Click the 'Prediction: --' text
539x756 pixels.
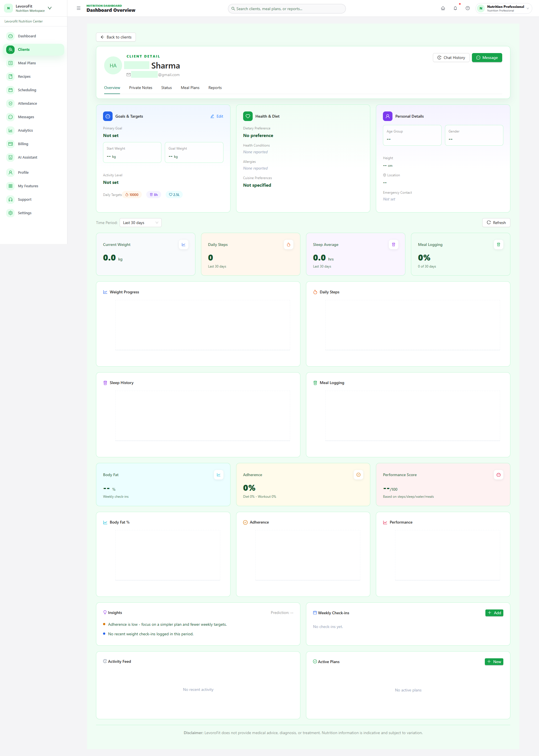coord(282,613)
